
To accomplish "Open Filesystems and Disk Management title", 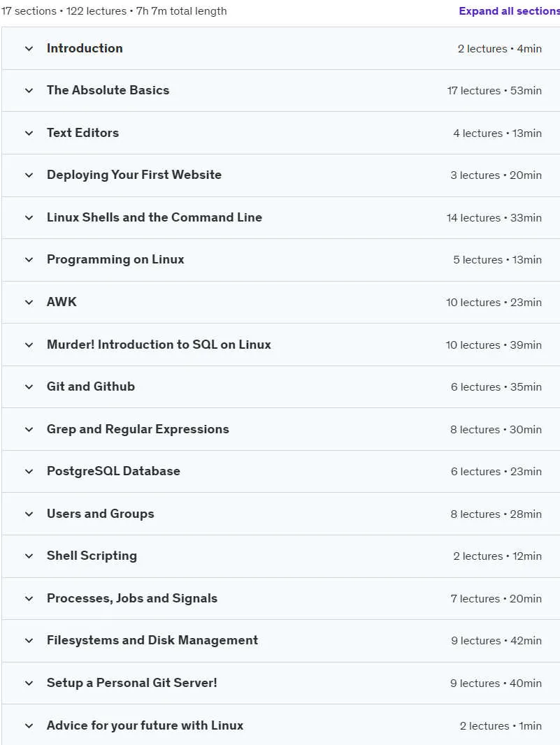I will (x=152, y=640).
